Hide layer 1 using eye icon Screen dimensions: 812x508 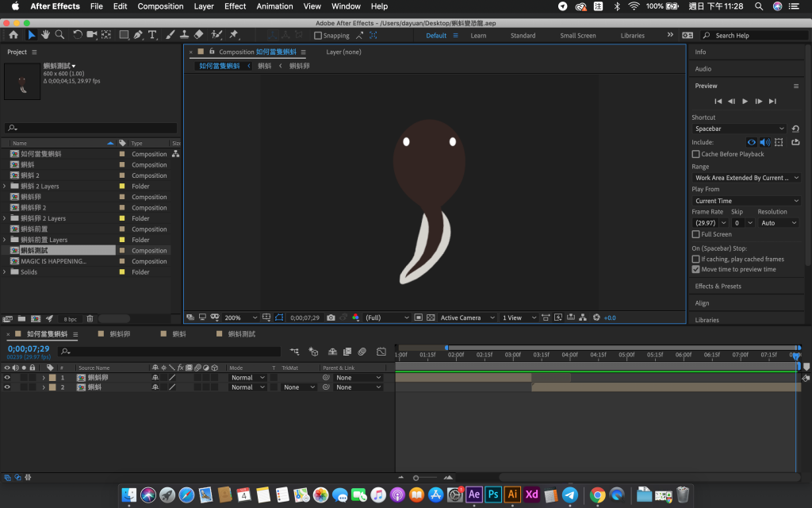[7, 378]
